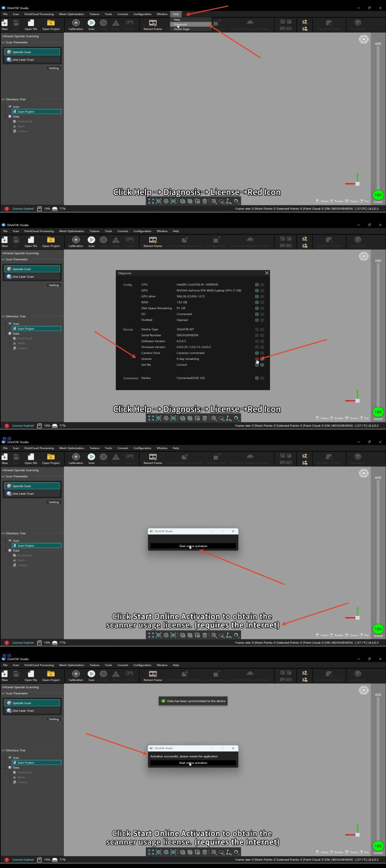Collapse the Directory Tree section
The image size is (386, 868).
click(3, 99)
